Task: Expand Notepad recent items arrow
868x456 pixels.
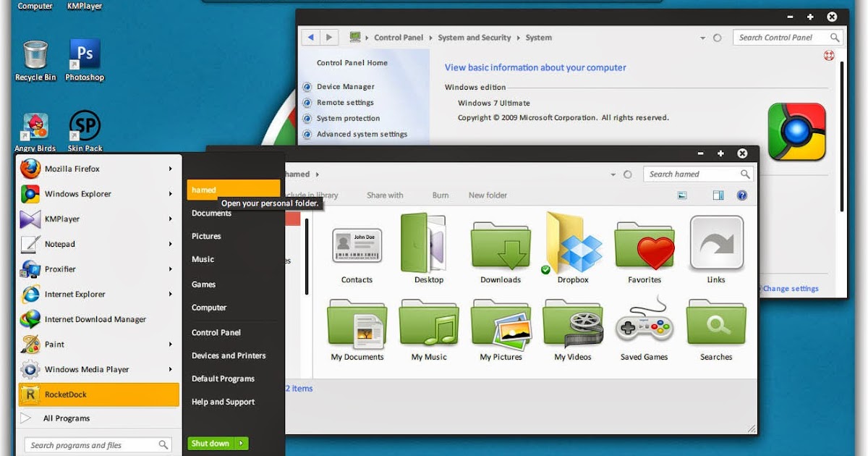Action: [x=171, y=245]
